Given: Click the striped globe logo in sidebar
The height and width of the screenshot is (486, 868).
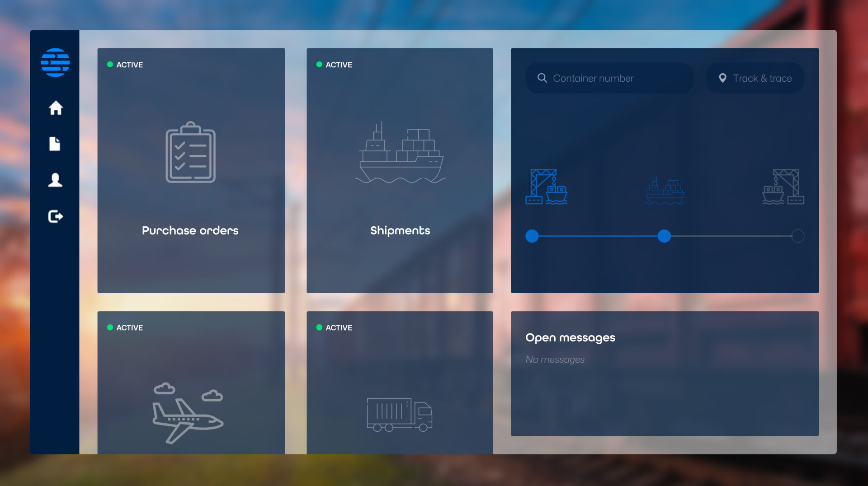Looking at the screenshot, I should [55, 62].
